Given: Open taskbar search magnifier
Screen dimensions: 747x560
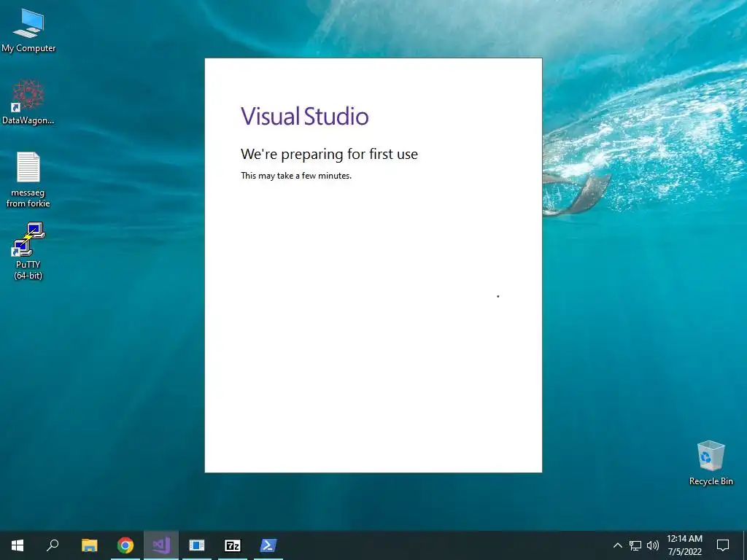Looking at the screenshot, I should pyautogui.click(x=53, y=545).
